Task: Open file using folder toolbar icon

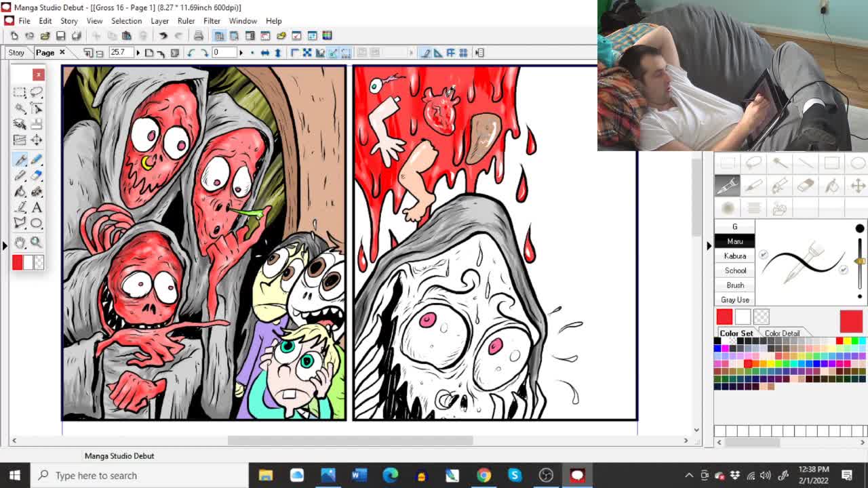Action: [x=45, y=36]
